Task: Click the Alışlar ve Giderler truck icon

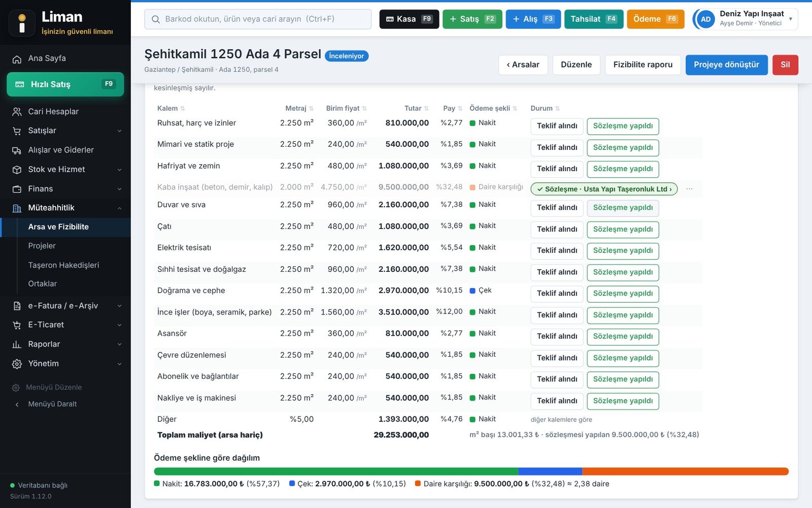Action: coord(17,150)
